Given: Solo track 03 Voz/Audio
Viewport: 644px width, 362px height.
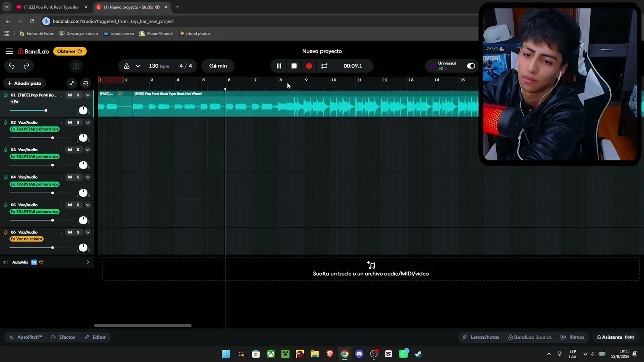Looking at the screenshot, I should 78,150.
